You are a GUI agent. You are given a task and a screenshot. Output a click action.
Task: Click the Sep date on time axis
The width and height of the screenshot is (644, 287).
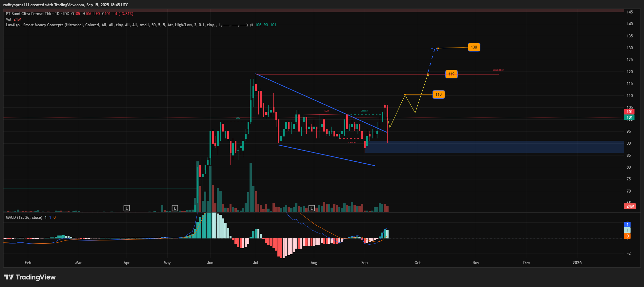[364, 263]
